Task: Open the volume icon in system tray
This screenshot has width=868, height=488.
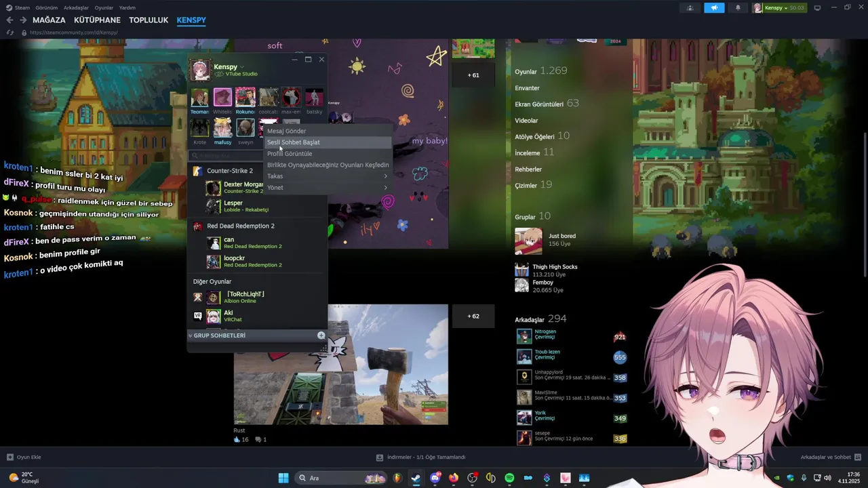Action: coord(827,478)
